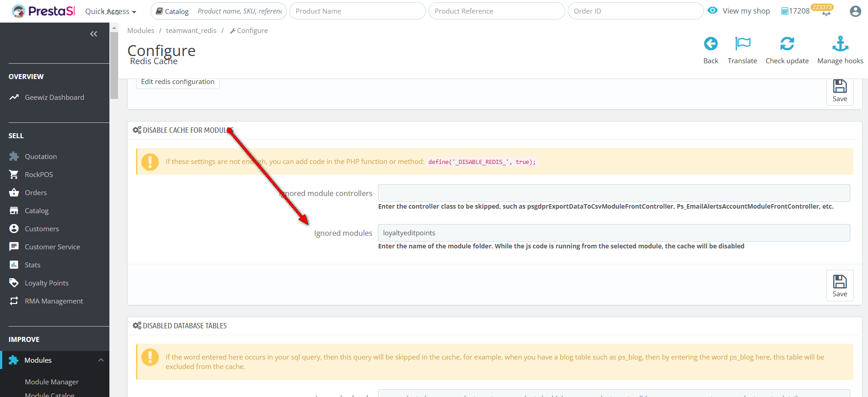This screenshot has width=868, height=397.
Task: Open Module Manager submenu item
Action: [x=52, y=382]
